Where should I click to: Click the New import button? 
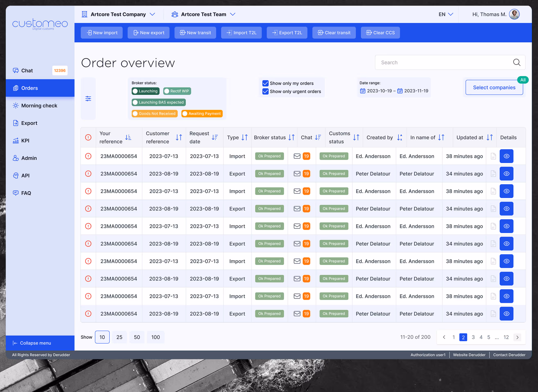[x=102, y=33]
